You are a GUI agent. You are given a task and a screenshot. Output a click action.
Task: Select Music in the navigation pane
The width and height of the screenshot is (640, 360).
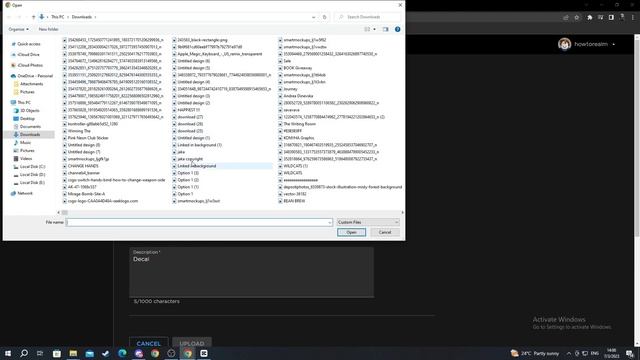tap(25, 142)
